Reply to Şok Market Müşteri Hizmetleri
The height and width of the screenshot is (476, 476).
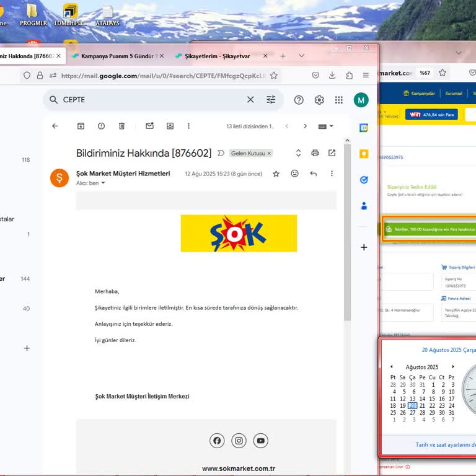313,174
